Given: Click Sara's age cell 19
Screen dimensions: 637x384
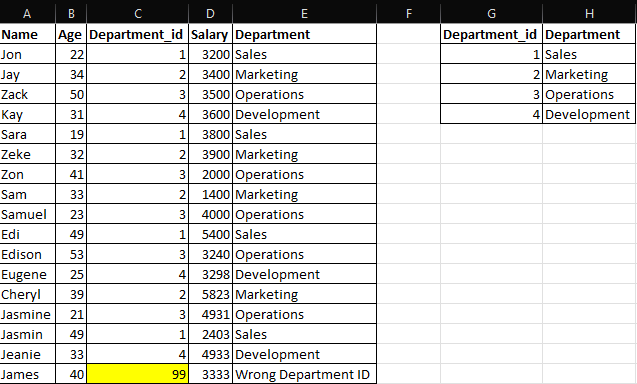Looking at the screenshot, I should tap(71, 134).
